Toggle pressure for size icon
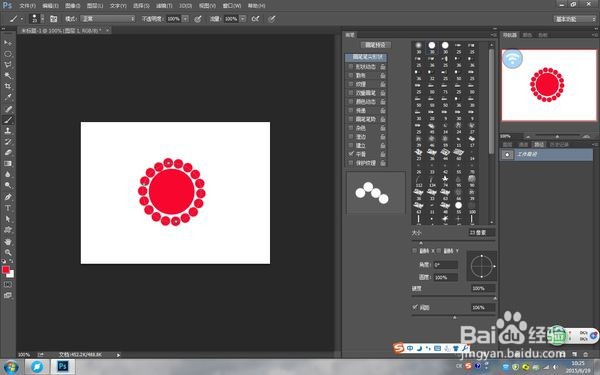Image resolution: width=600 pixels, height=375 pixels. [272, 19]
